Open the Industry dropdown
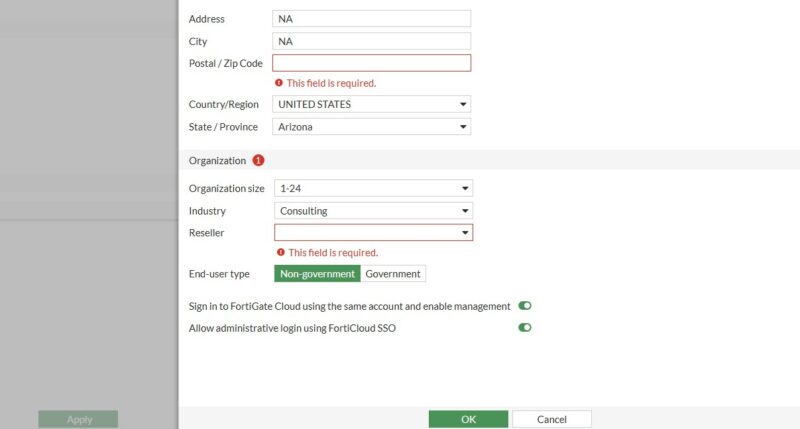The image size is (800, 429). [x=373, y=211]
